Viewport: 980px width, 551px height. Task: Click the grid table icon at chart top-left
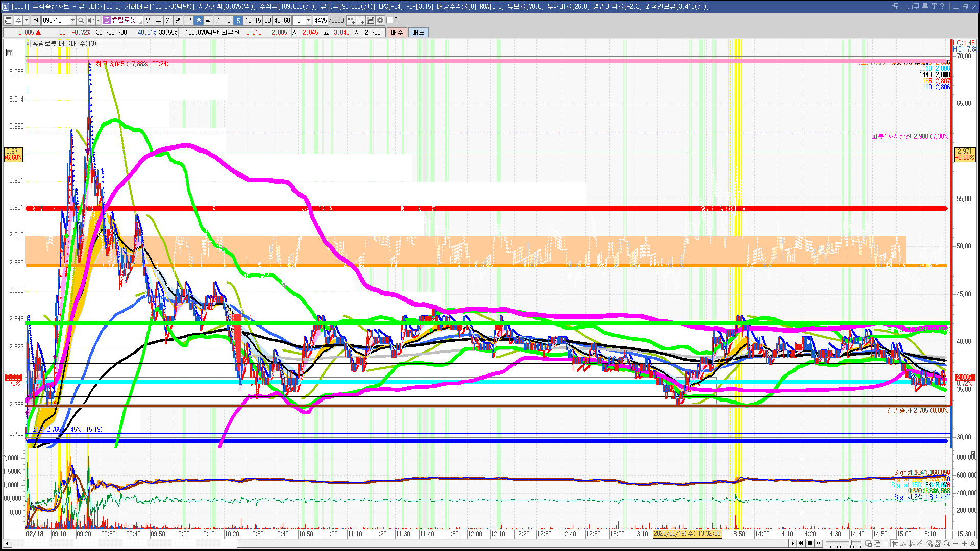click(9, 53)
